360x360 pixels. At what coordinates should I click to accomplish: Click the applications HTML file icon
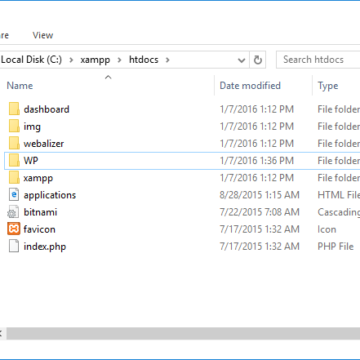pyautogui.click(x=14, y=195)
